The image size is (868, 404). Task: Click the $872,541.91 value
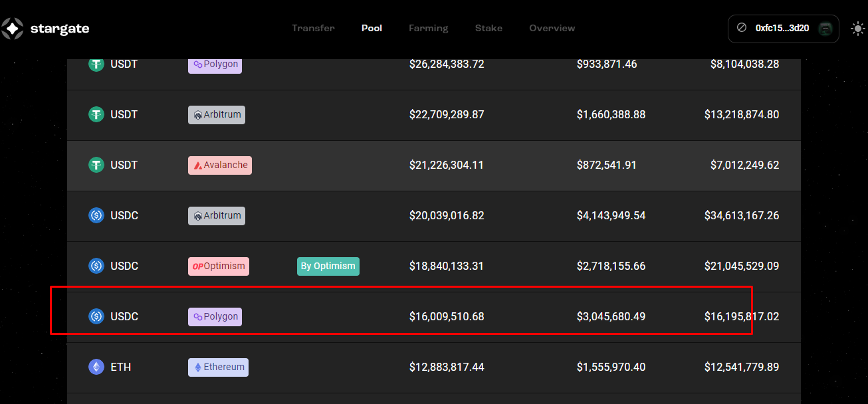tap(607, 165)
